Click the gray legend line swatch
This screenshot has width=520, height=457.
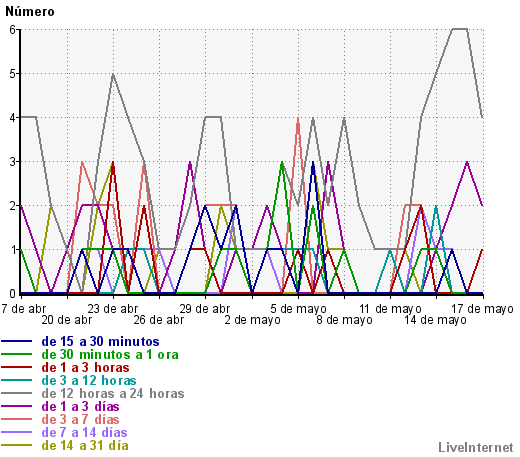(x=17, y=393)
